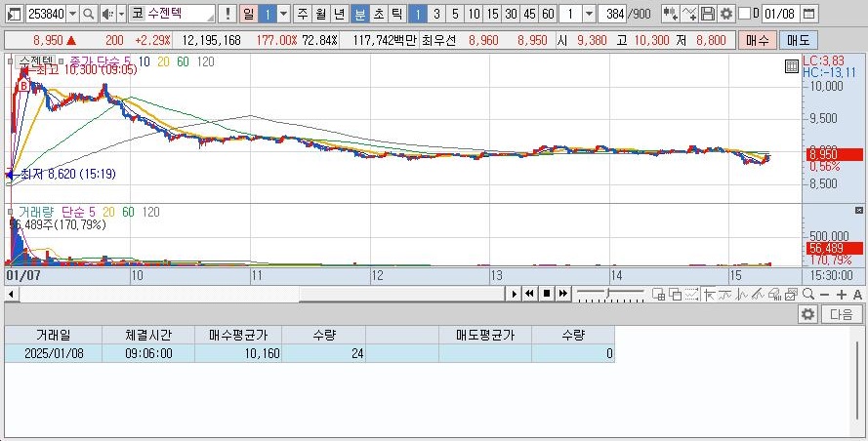This screenshot has width=868, height=441.
Task: Save chart with floppy disk icon
Action: pyautogui.click(x=708, y=14)
